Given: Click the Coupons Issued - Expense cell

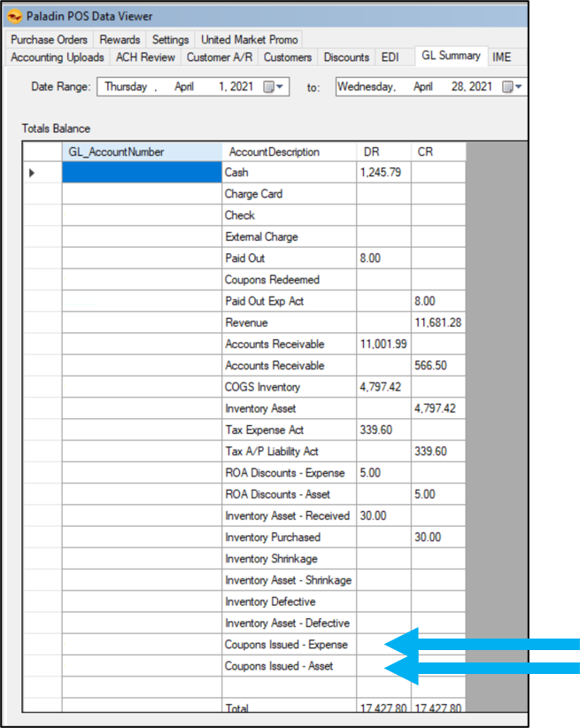Looking at the screenshot, I should [x=290, y=645].
